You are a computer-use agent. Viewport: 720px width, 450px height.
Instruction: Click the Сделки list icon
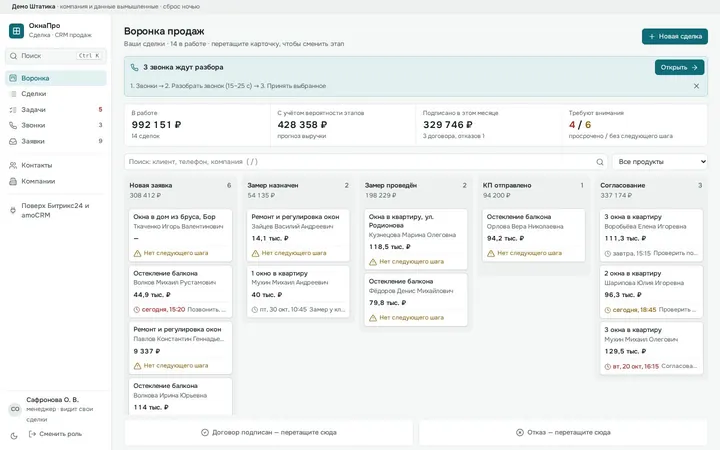pos(13,94)
